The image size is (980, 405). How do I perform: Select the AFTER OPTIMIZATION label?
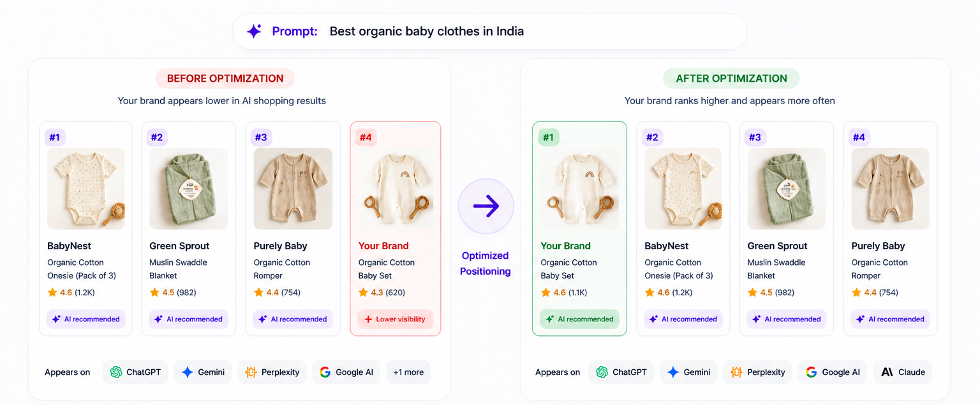[x=731, y=79]
